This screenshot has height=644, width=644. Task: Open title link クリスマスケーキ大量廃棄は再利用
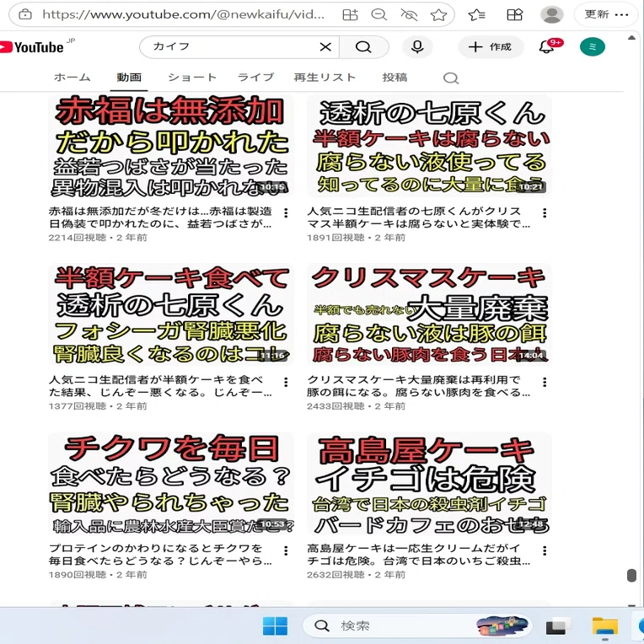(419, 386)
